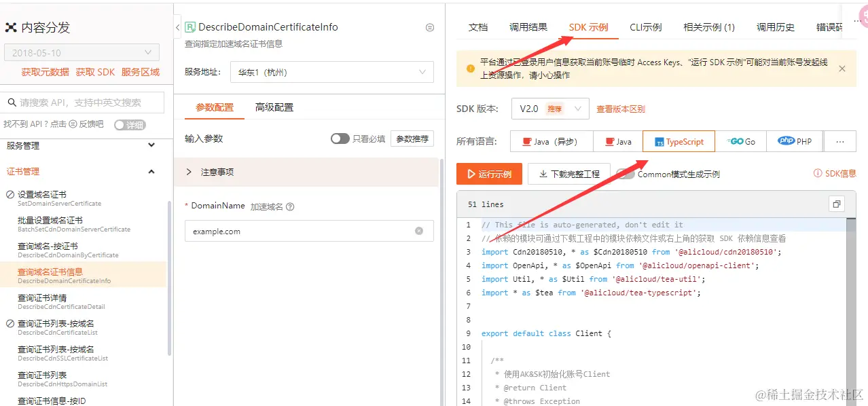Click the 获取 SDK link
Viewport: 868px width, 406px height.
[95, 72]
